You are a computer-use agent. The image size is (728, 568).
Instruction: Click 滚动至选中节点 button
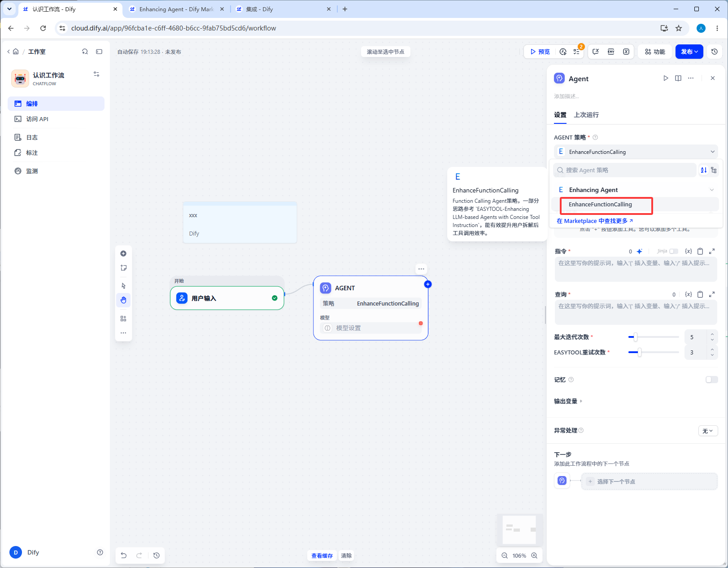click(386, 52)
